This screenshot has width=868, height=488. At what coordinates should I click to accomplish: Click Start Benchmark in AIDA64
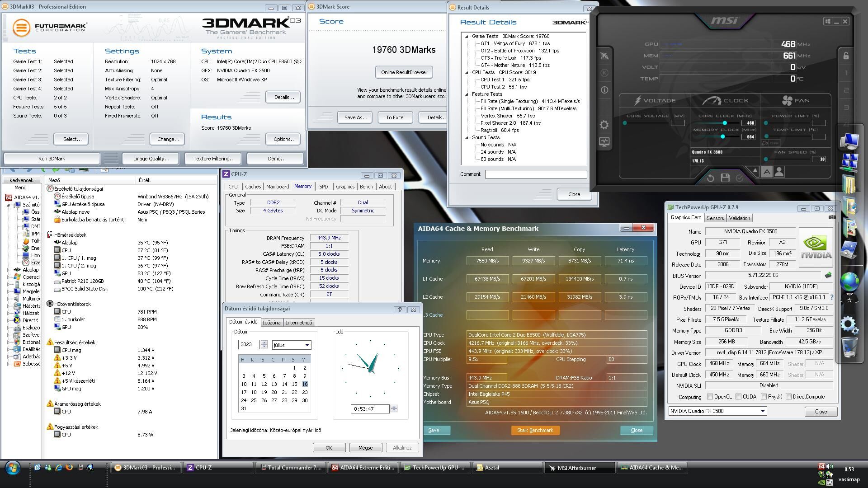click(535, 431)
